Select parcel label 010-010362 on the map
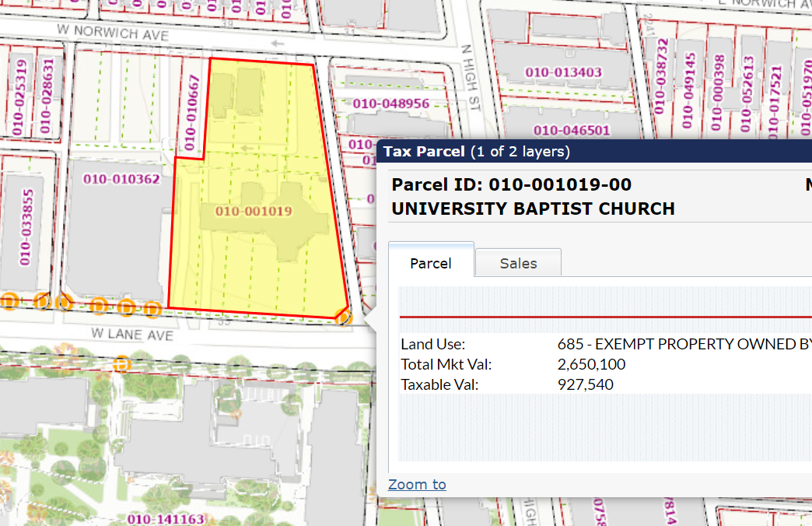The width and height of the screenshot is (812, 526). tap(121, 179)
